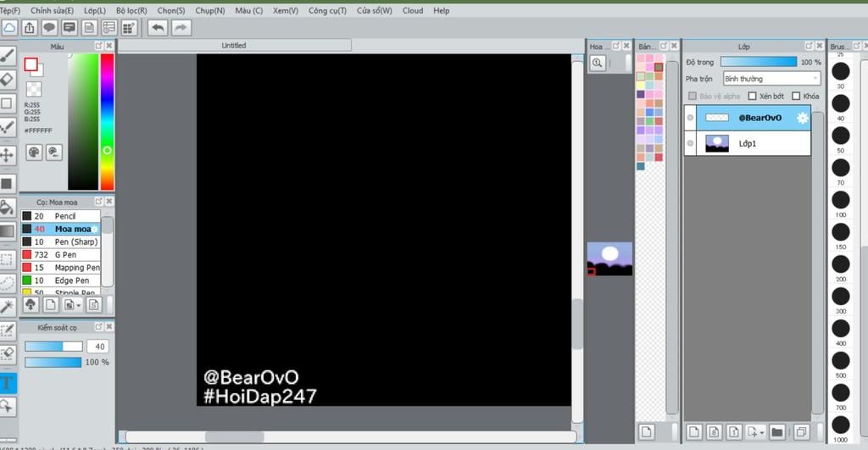The height and width of the screenshot is (450, 868).
Task: Select the rectangular selection tool
Action: click(7, 259)
